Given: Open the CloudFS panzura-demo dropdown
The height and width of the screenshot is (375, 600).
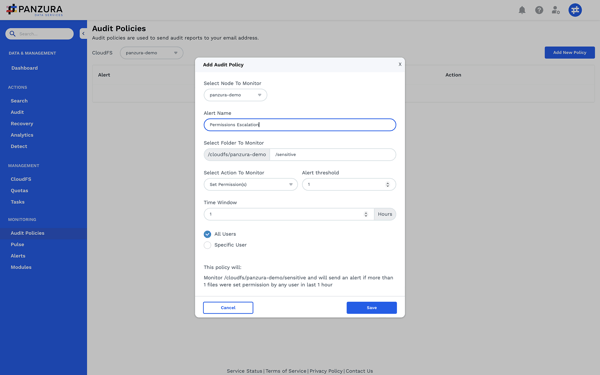Looking at the screenshot, I should click(x=151, y=53).
